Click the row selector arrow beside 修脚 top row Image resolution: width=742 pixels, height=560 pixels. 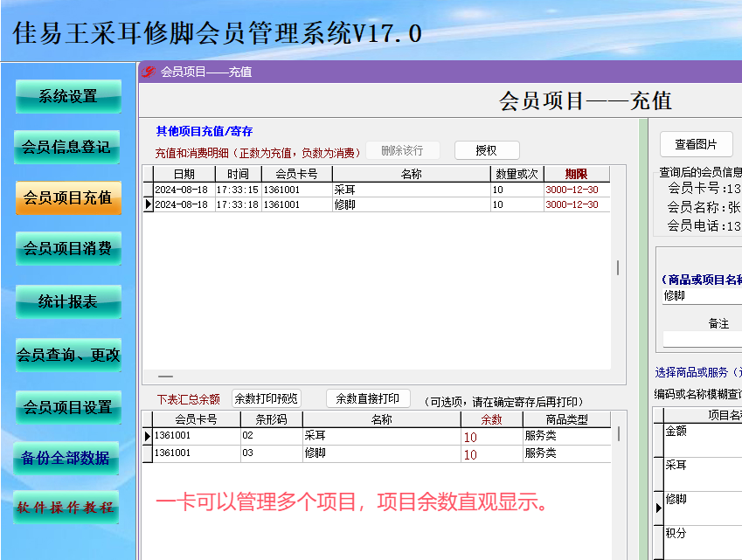148,204
